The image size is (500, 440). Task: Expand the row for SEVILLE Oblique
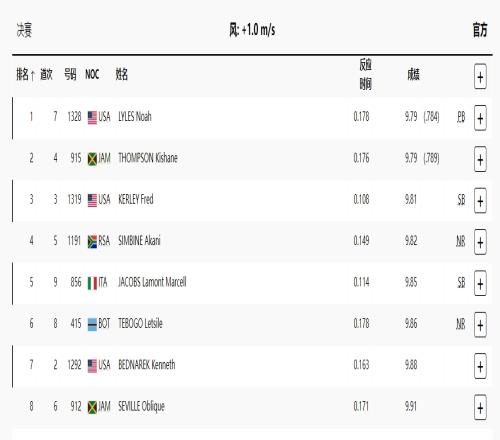point(480,408)
